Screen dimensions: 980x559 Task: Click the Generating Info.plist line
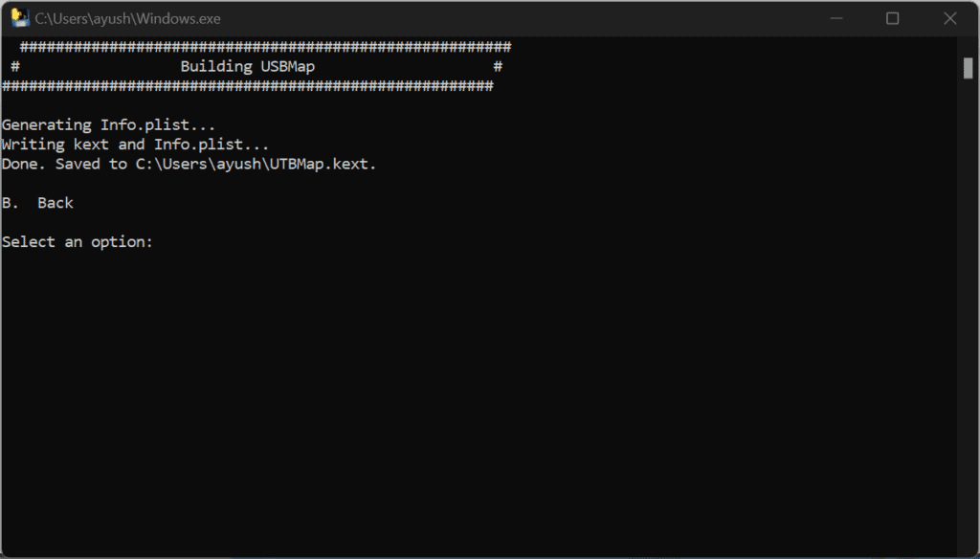(108, 124)
